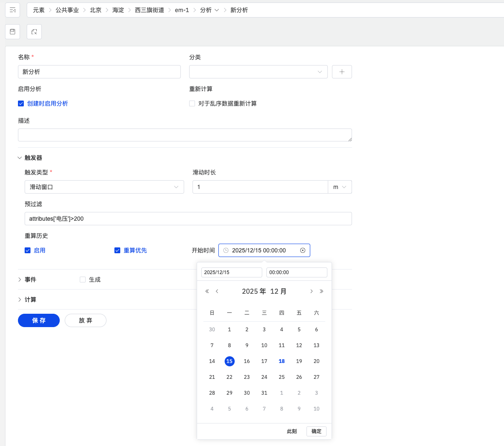The height and width of the screenshot is (446, 504).
Task: Go to next month in calendar
Action: (311, 291)
